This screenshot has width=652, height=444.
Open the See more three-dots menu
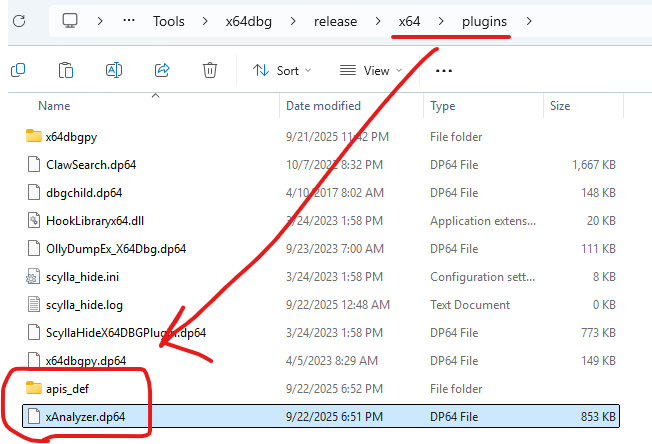444,71
